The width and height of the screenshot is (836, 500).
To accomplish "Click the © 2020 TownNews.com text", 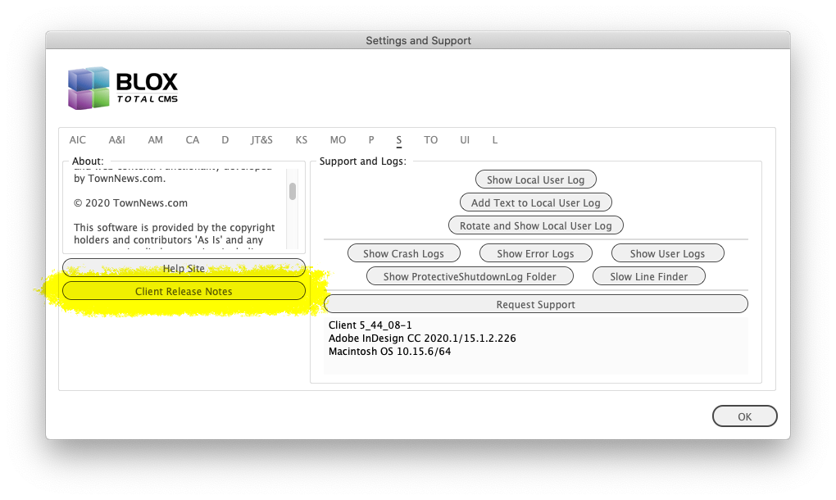I will click(131, 203).
